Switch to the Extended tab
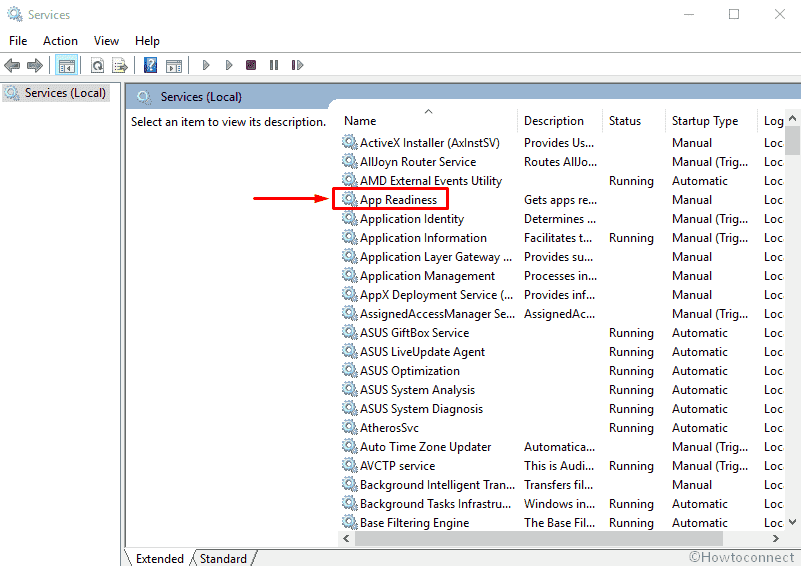 [x=159, y=558]
